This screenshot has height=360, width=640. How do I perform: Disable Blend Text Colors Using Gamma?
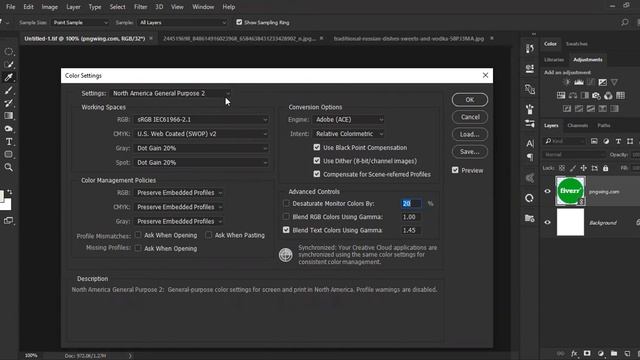(x=286, y=230)
